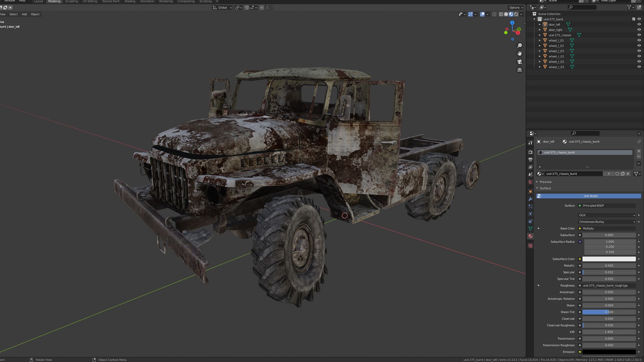Add a material slot with plus button
Image resolution: width=644 pixels, height=362 pixels.
639,151
